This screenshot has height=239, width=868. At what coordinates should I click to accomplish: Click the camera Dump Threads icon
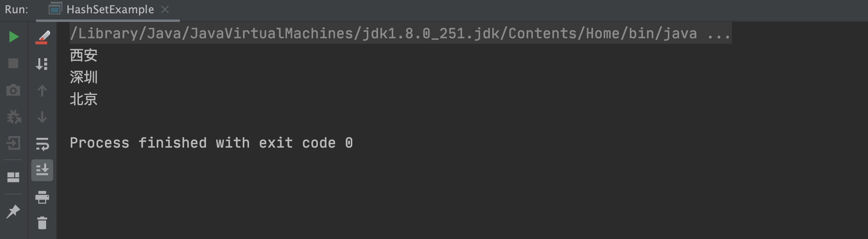point(14,90)
